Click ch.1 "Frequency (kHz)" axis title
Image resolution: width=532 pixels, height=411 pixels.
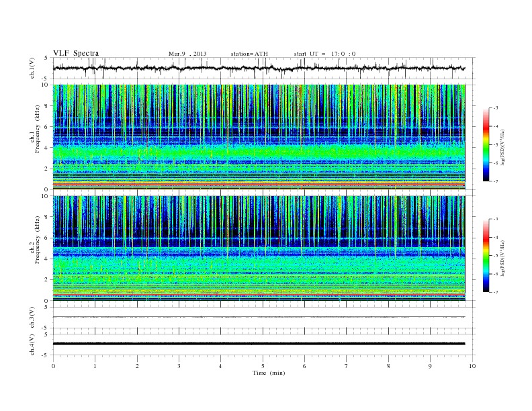pos(38,129)
